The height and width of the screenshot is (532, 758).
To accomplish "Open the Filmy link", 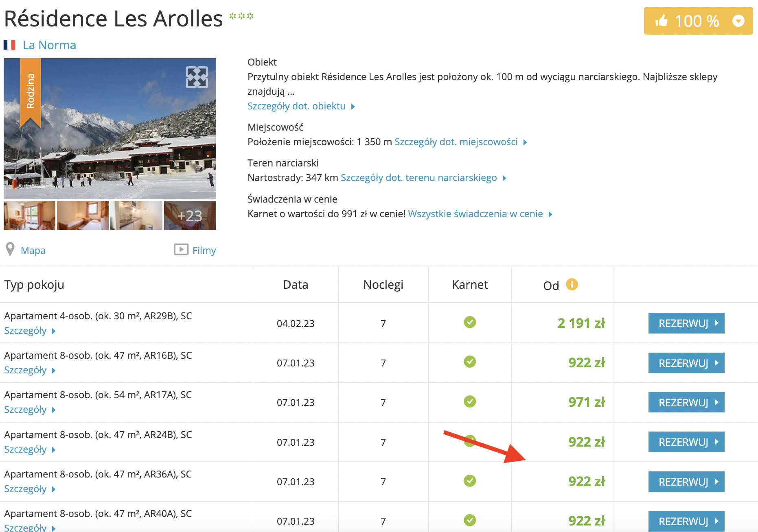I will [x=204, y=250].
